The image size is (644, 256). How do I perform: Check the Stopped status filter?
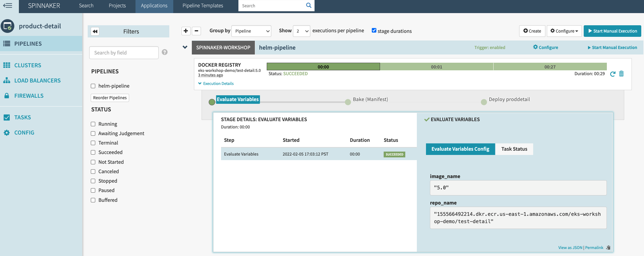coord(93,181)
